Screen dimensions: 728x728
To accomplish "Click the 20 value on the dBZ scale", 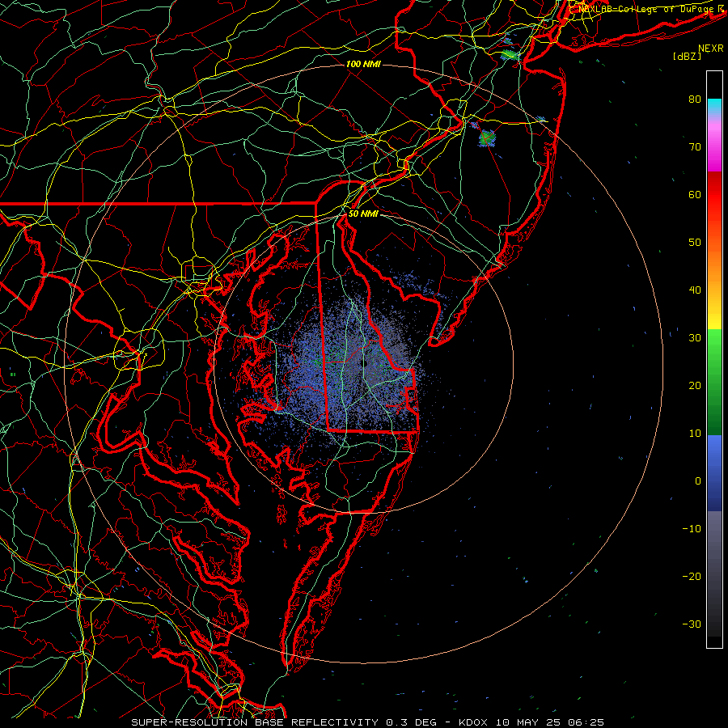I will (695, 385).
